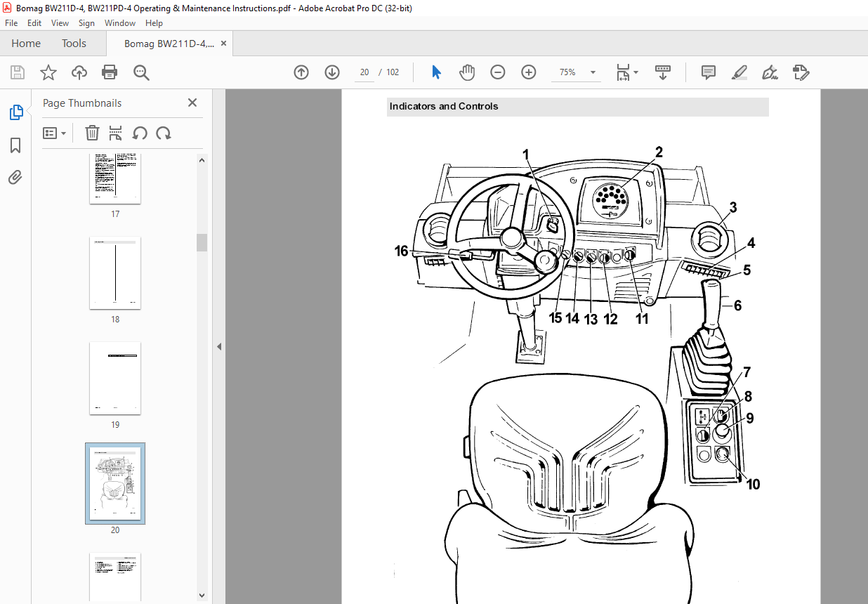Viewport: 868px width, 604px height.
Task: Click the thumbnails scroll up arrow
Action: click(202, 160)
